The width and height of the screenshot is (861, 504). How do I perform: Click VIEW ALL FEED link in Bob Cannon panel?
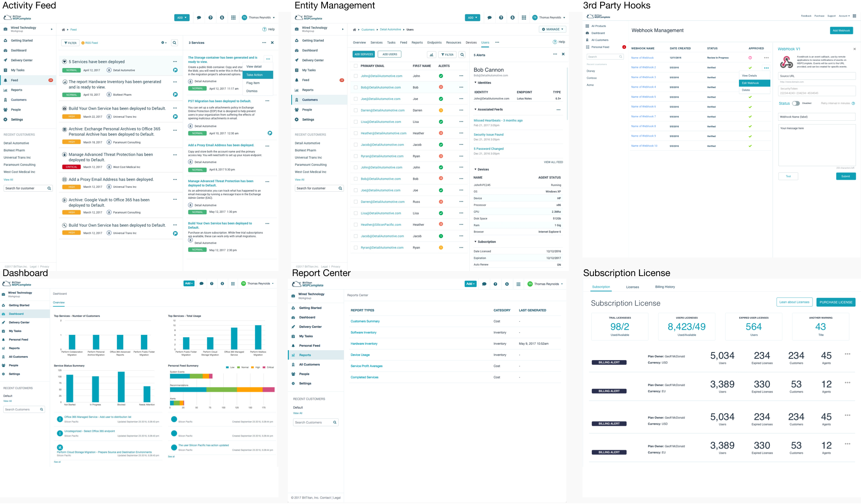[x=553, y=162]
